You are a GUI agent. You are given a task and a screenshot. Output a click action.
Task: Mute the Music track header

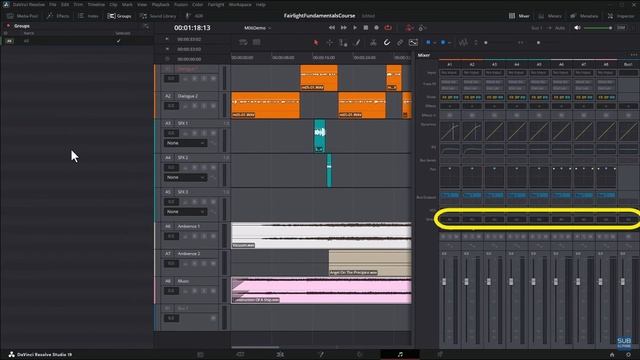[x=213, y=291]
